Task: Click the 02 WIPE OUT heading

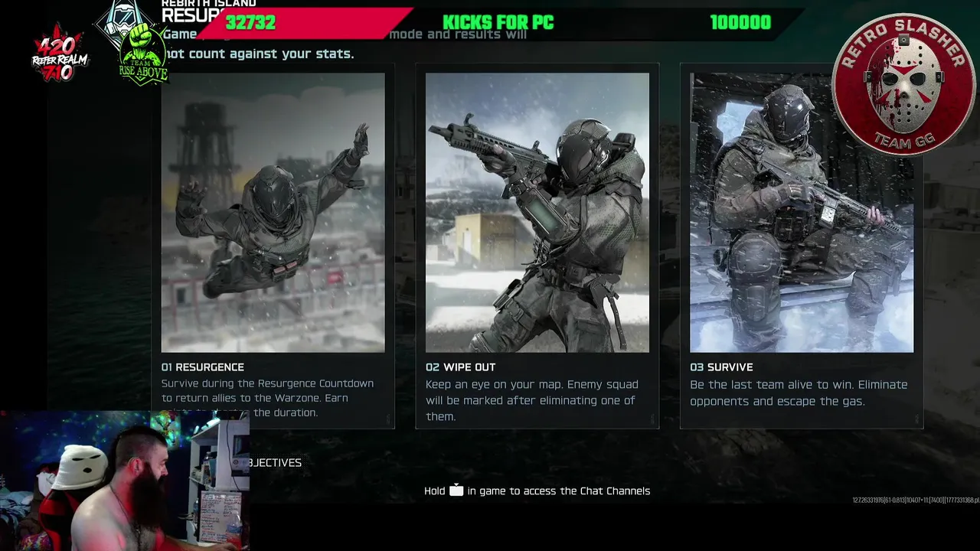Action: [x=461, y=367]
